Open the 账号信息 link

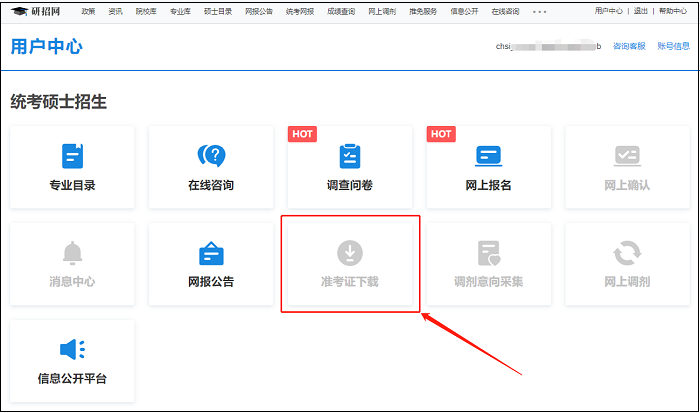(x=672, y=47)
